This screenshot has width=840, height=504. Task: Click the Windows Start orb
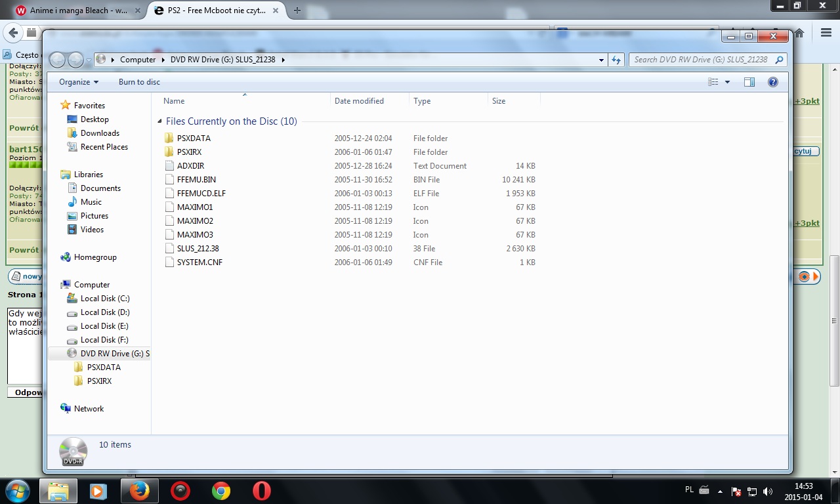click(16, 491)
